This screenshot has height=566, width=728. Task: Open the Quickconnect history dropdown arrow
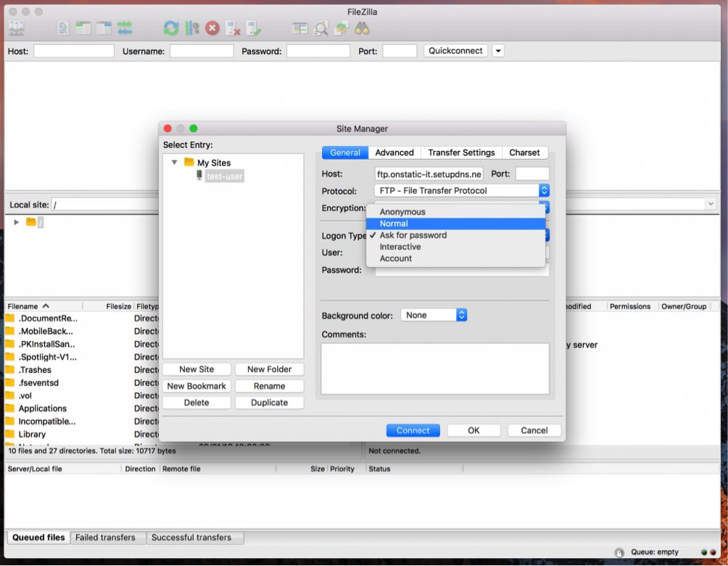tap(498, 51)
